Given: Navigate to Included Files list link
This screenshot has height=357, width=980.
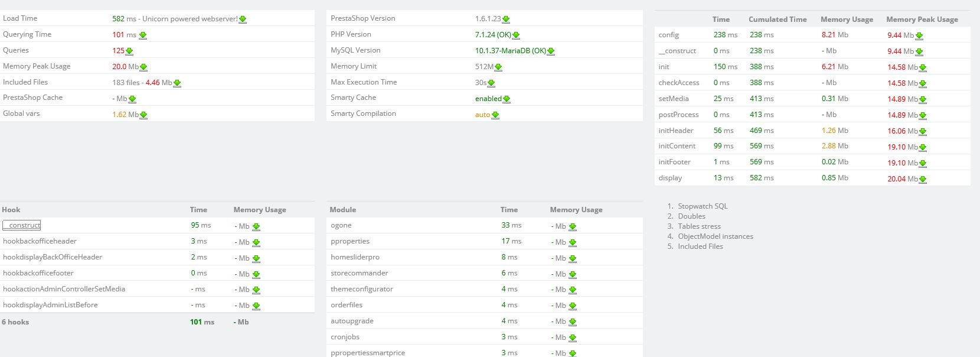Looking at the screenshot, I should click(x=700, y=246).
